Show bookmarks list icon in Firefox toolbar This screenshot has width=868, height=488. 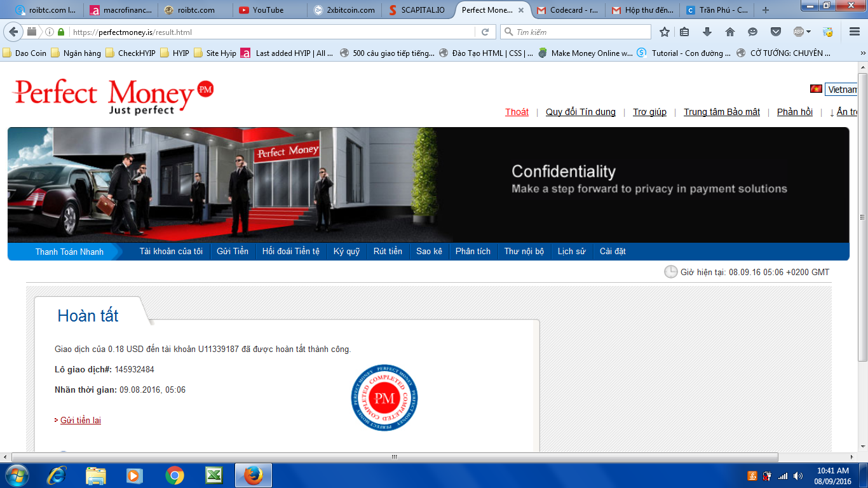tap(684, 32)
